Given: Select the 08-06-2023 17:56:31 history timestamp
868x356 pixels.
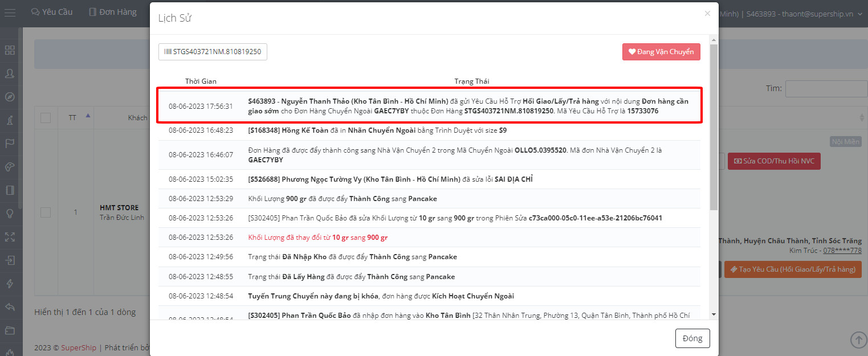Looking at the screenshot, I should (x=201, y=106).
